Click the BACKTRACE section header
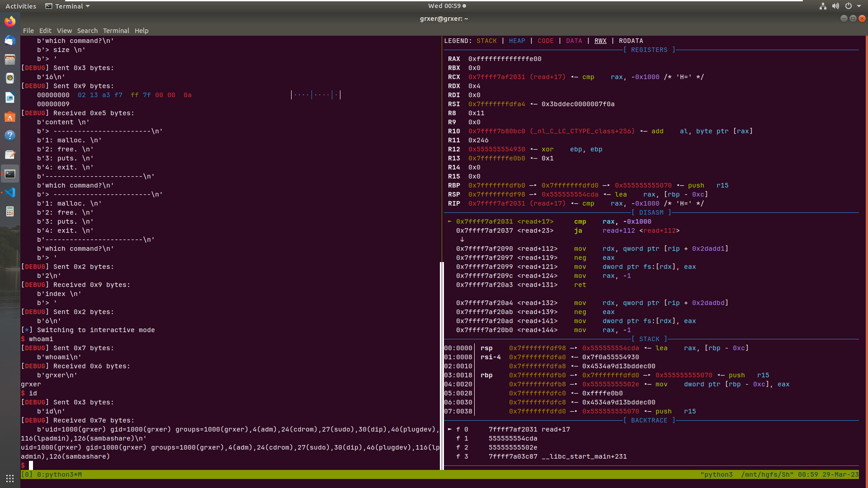868x488 pixels. 649,420
